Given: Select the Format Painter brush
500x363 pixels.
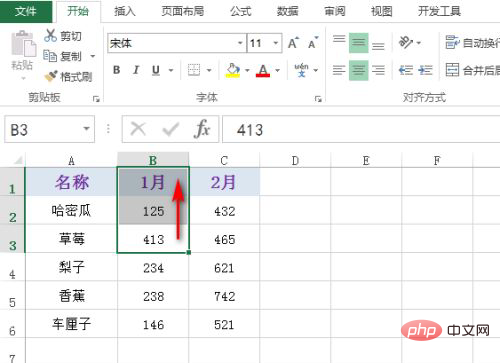Looking at the screenshot, I should (51, 77).
